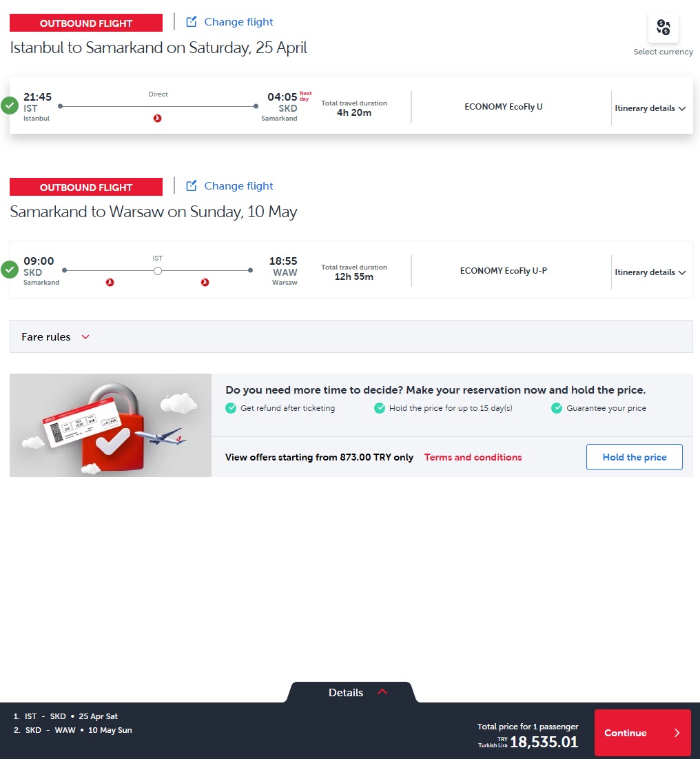Click check icon next to Hold the price for 15 days

pos(380,408)
